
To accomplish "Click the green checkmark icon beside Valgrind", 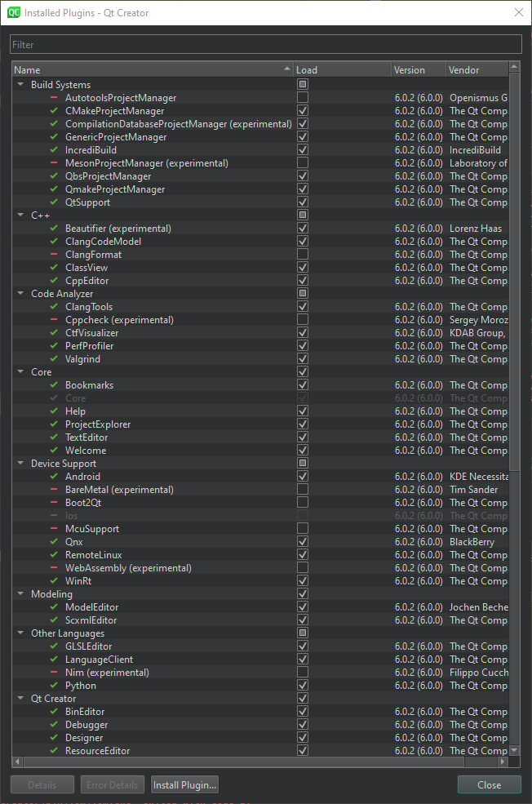I will click(x=54, y=359).
